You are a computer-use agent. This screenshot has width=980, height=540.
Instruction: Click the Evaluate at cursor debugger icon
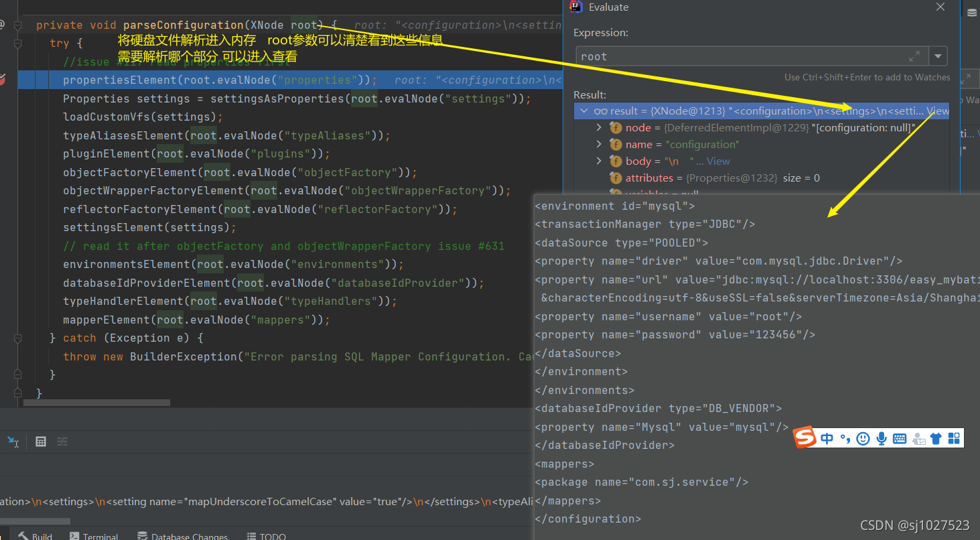(13, 442)
